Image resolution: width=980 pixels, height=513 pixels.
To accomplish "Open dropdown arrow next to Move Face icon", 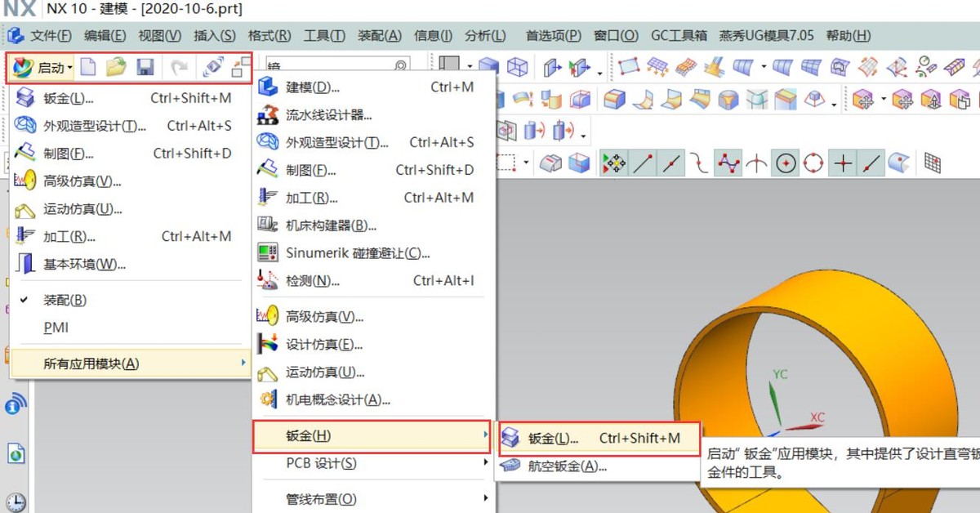I will [x=883, y=100].
